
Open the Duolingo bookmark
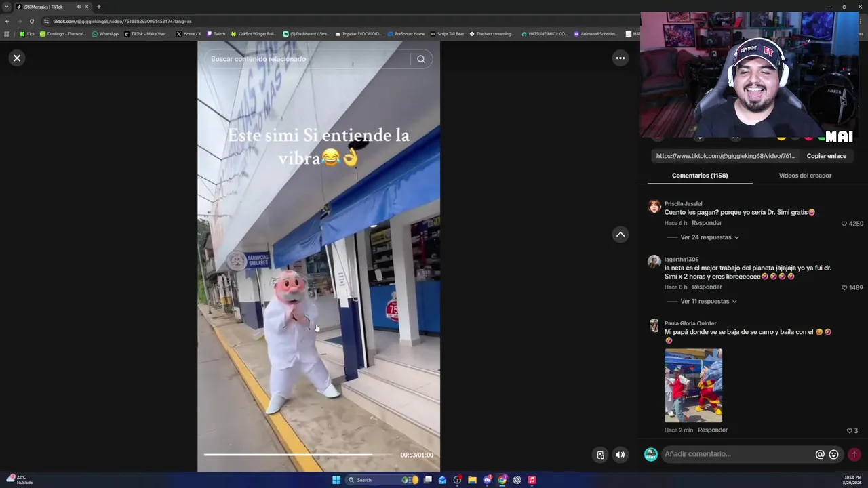[63, 34]
